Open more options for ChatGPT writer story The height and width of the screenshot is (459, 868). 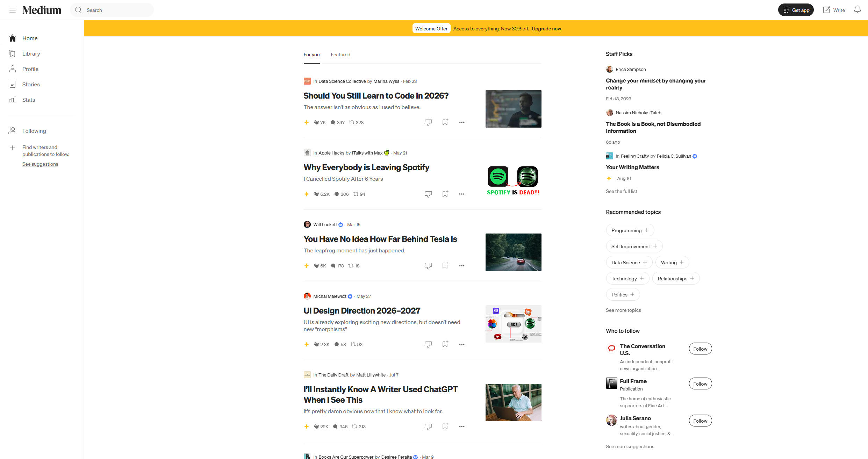click(x=462, y=426)
